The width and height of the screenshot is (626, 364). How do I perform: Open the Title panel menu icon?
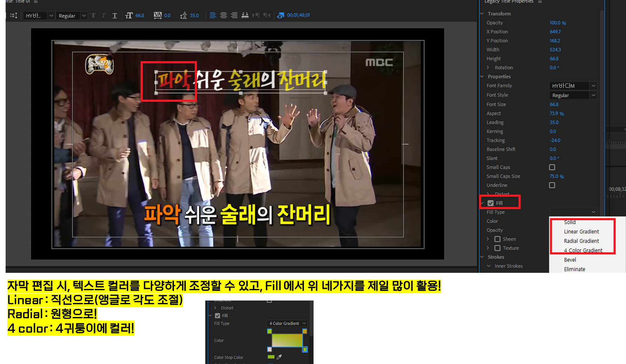[36, 2]
